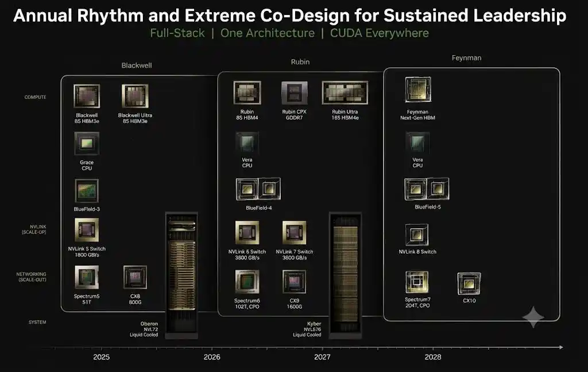
Task: Click the 'CUDA Everywhere' subtitle text
Action: [x=380, y=33]
